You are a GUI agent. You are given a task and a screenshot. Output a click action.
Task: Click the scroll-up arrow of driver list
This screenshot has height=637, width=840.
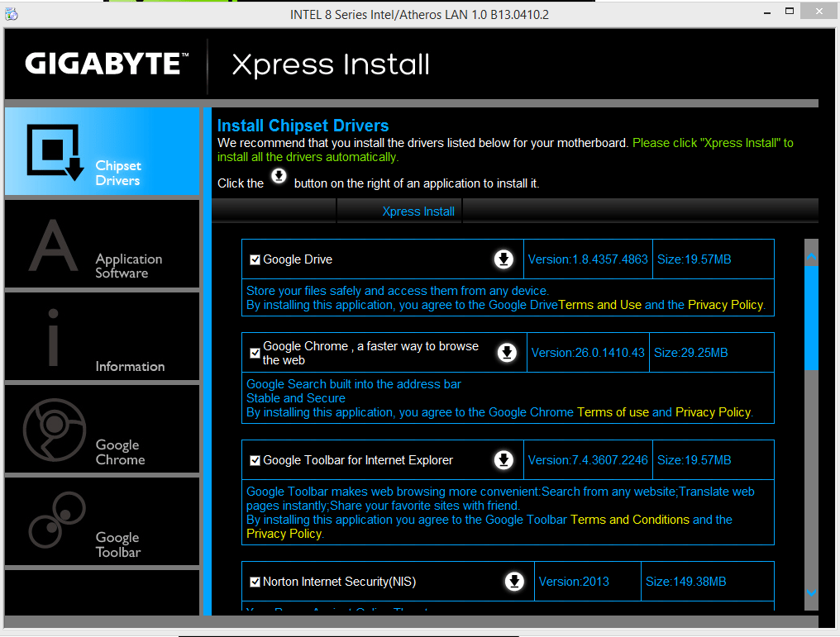tap(811, 258)
